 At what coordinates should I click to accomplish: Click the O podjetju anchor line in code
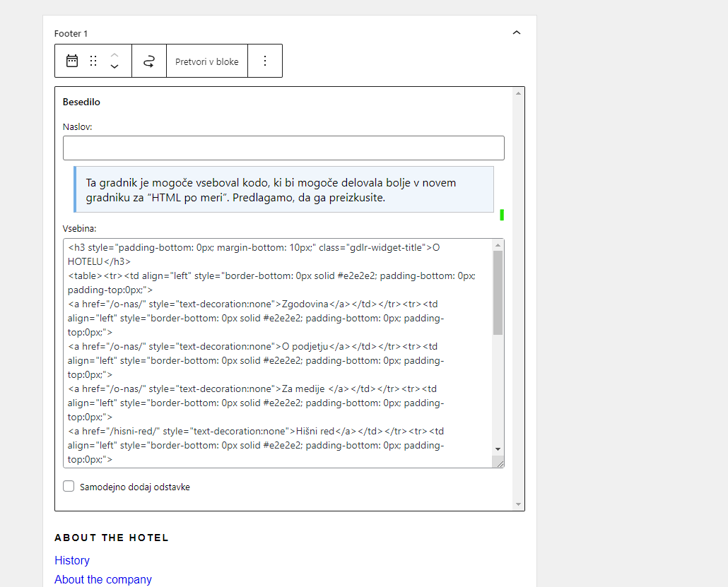(x=252, y=346)
